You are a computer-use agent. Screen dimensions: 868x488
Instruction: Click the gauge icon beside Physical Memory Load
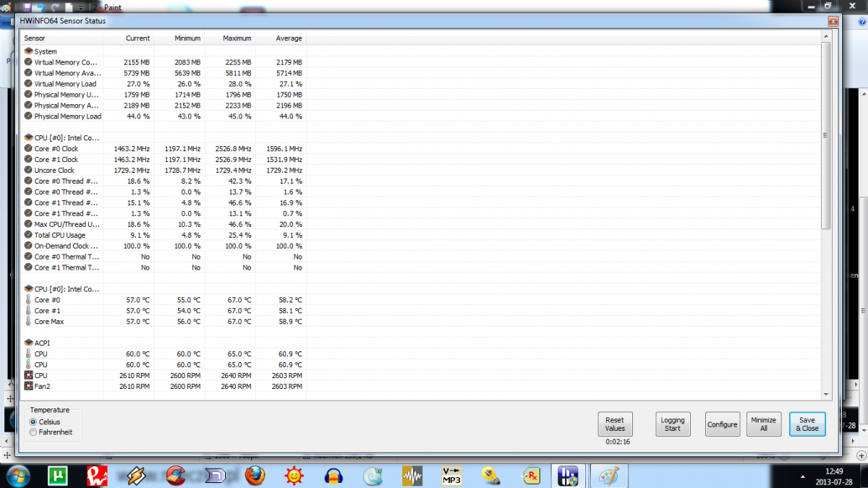pos(28,116)
